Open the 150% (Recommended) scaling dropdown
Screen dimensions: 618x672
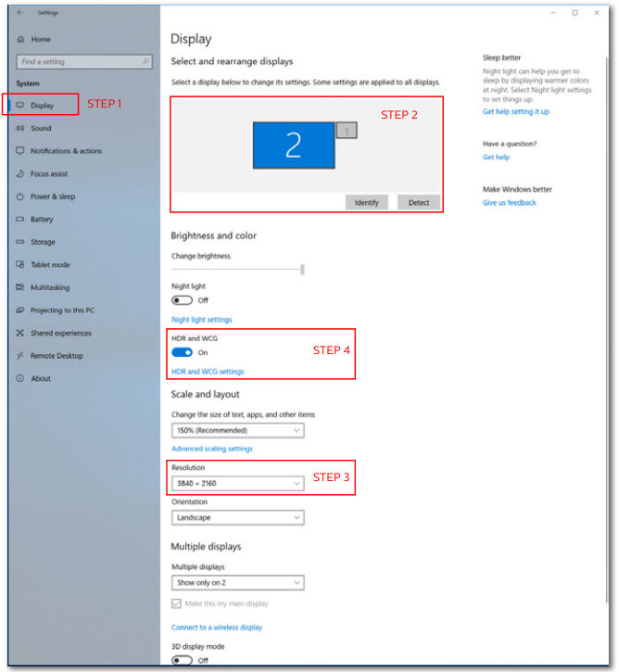pyautogui.click(x=238, y=430)
